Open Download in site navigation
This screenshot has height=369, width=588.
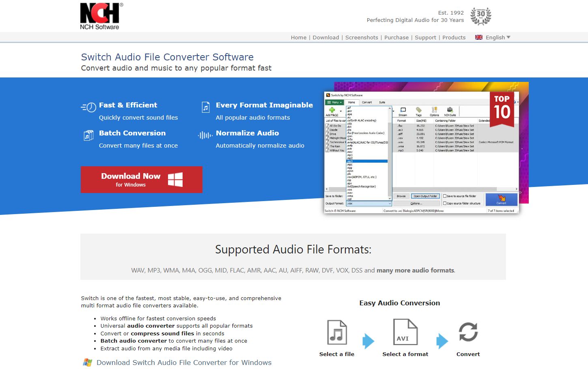[x=326, y=37]
